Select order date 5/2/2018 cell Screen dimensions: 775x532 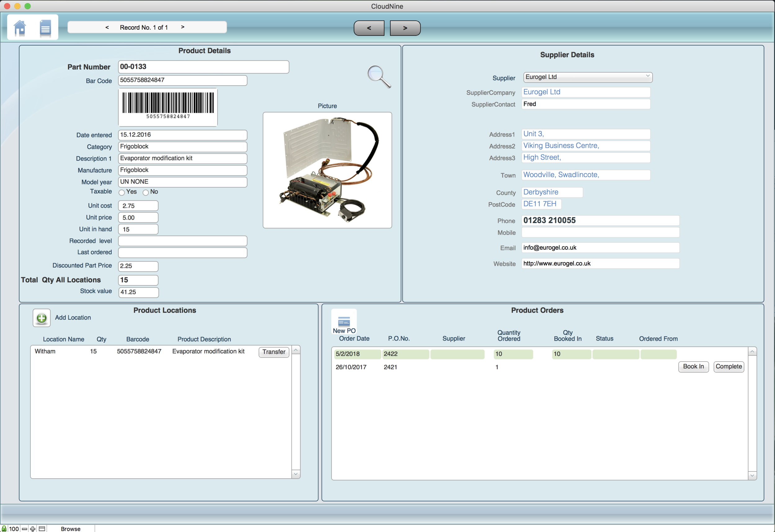pos(357,354)
